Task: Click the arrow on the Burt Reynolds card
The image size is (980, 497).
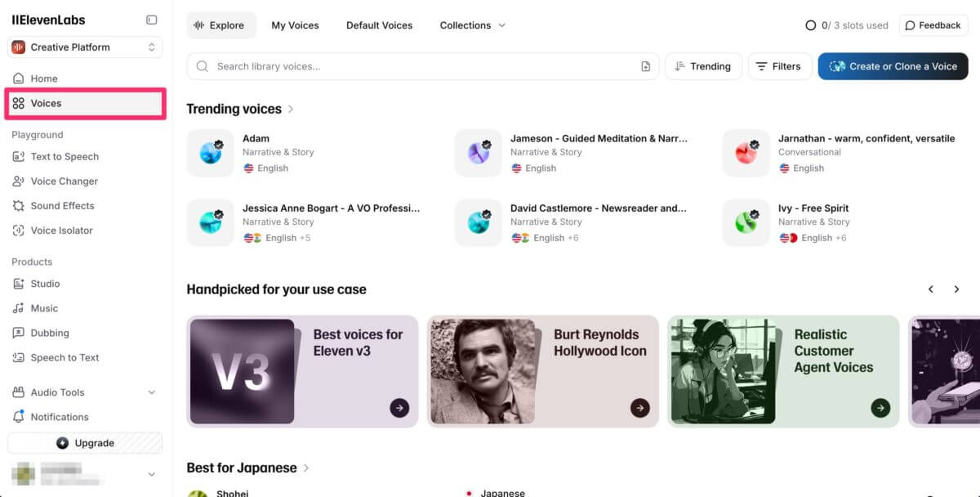Action: pos(640,407)
